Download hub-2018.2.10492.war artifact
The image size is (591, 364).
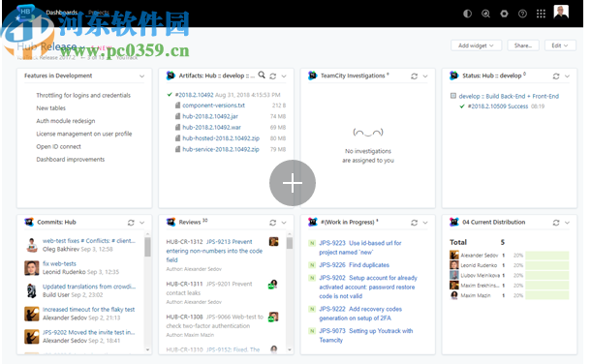[x=211, y=127]
